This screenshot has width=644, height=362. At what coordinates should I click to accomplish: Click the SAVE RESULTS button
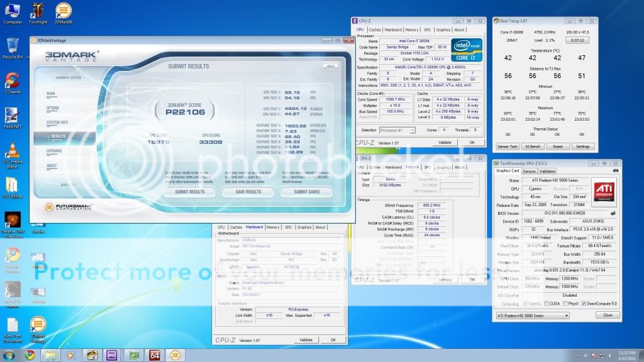(x=247, y=192)
